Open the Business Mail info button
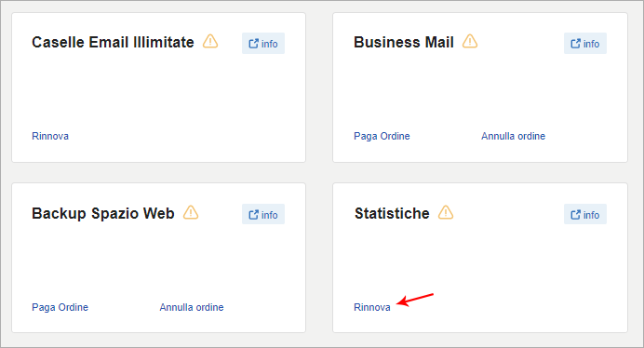Screen dimensions: 644x348 (584, 43)
